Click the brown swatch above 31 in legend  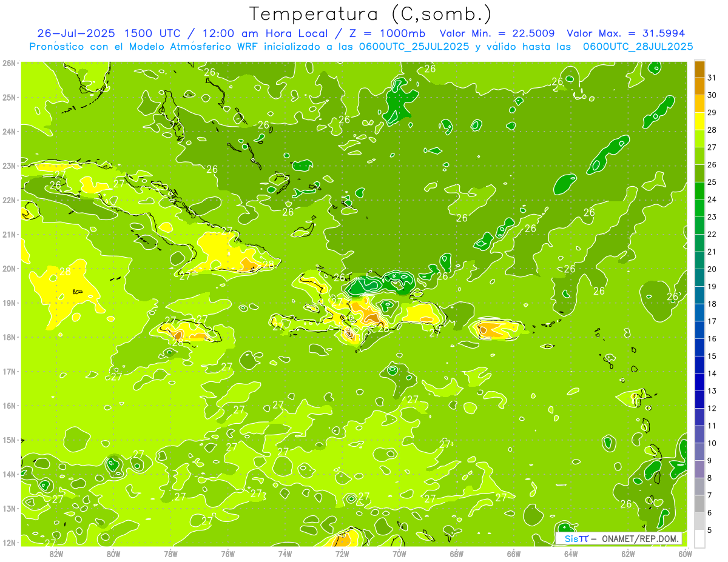click(x=699, y=69)
